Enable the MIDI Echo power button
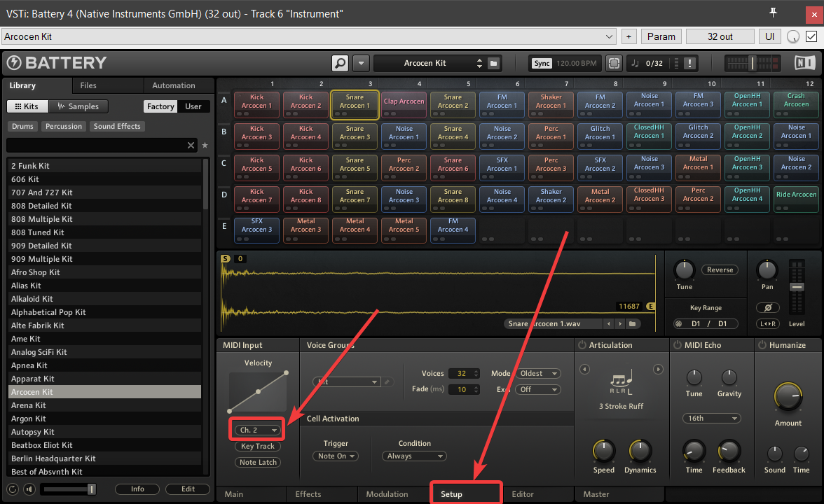 tap(678, 345)
